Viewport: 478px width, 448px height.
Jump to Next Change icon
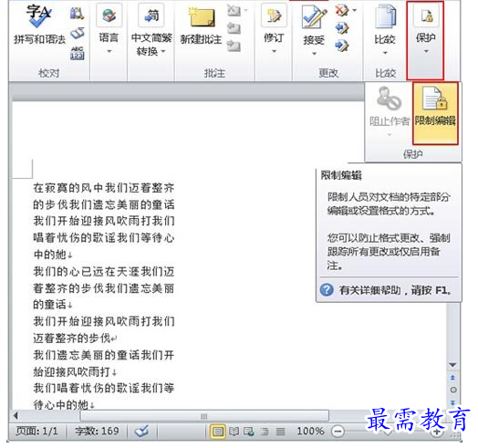tap(342, 46)
